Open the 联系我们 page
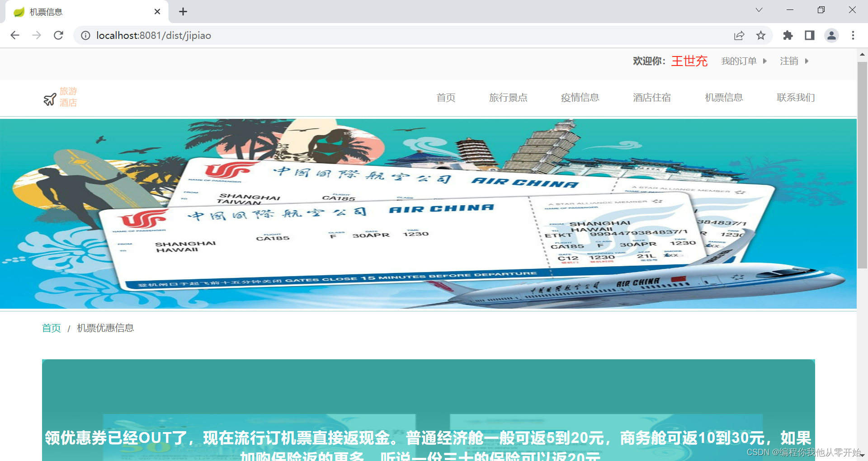Viewport: 868px width, 461px height. [795, 98]
